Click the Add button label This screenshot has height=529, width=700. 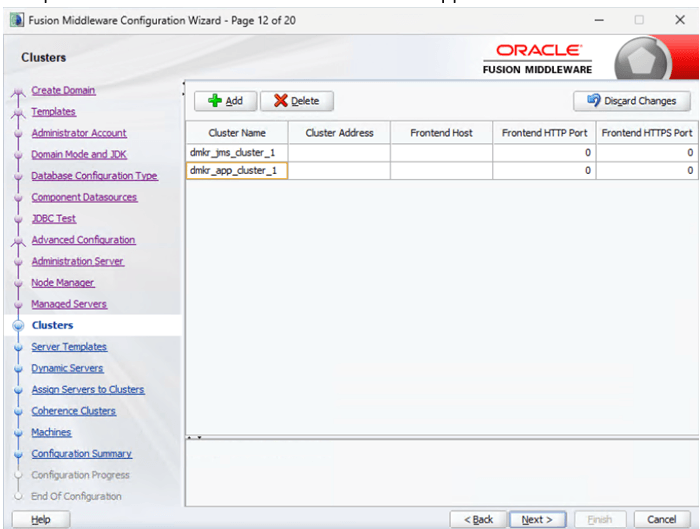coord(234,101)
